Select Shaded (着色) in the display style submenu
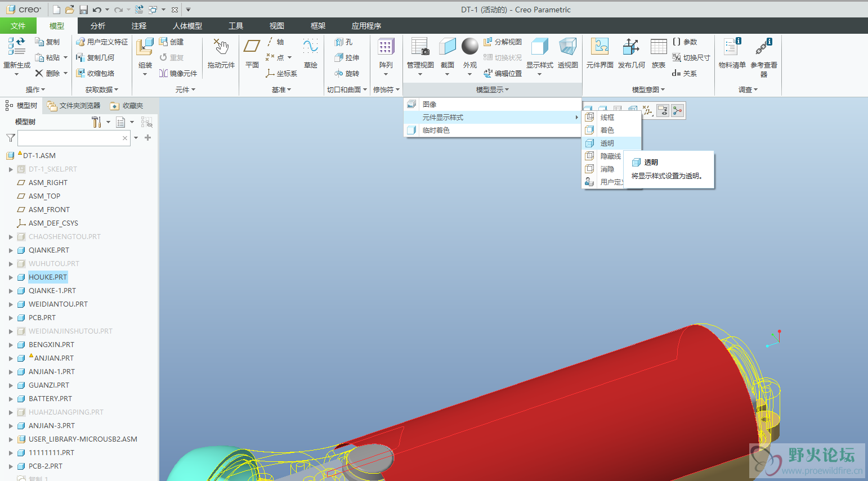This screenshot has width=868, height=481. click(x=612, y=131)
